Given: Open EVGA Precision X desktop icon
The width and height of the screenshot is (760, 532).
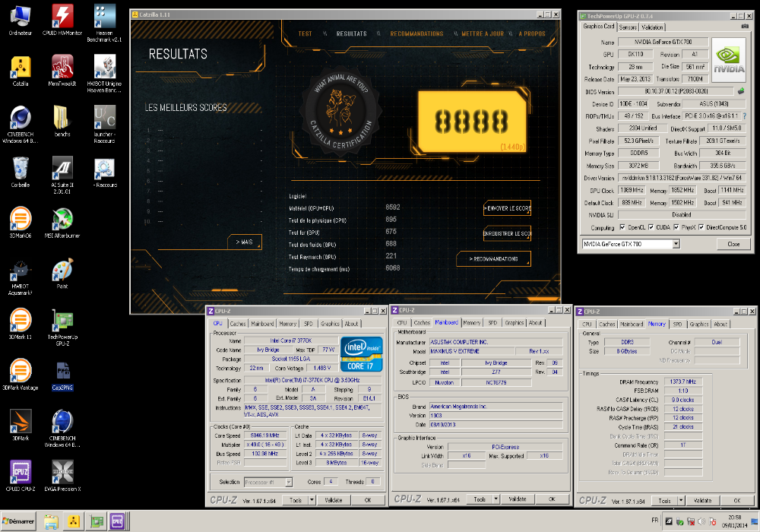Looking at the screenshot, I should coord(62,475).
